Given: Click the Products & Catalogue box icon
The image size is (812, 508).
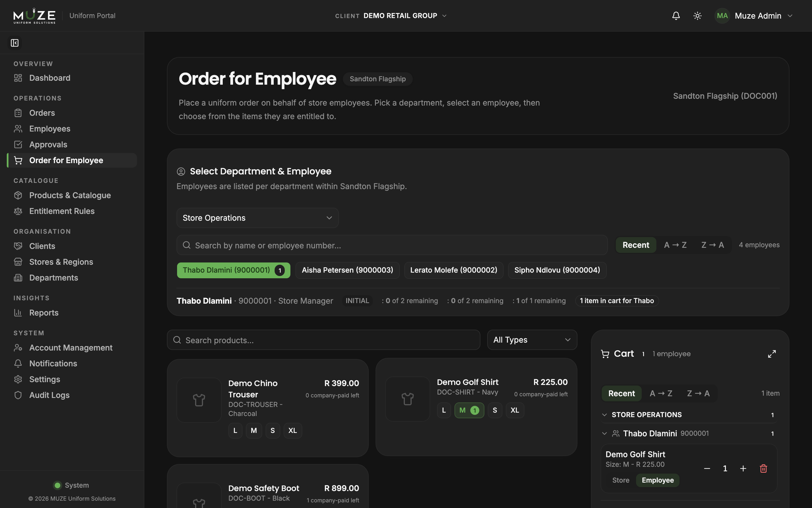Looking at the screenshot, I should 18,195.
